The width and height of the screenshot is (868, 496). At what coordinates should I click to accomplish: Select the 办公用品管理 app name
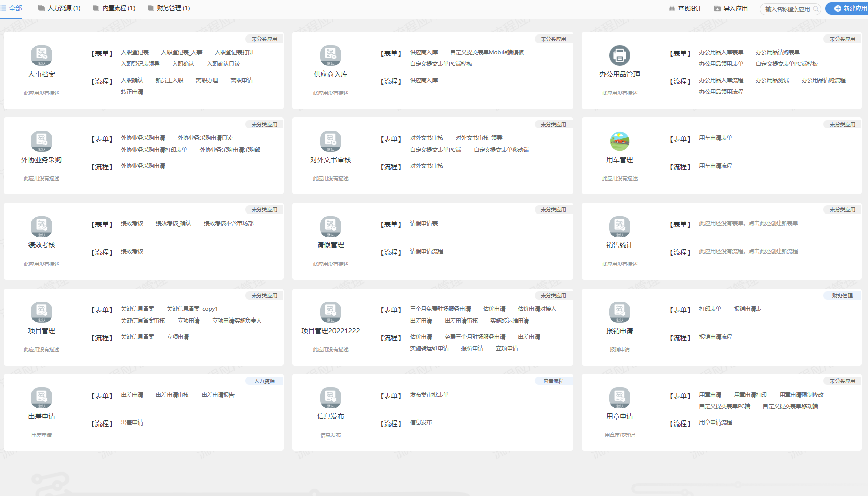tap(620, 74)
